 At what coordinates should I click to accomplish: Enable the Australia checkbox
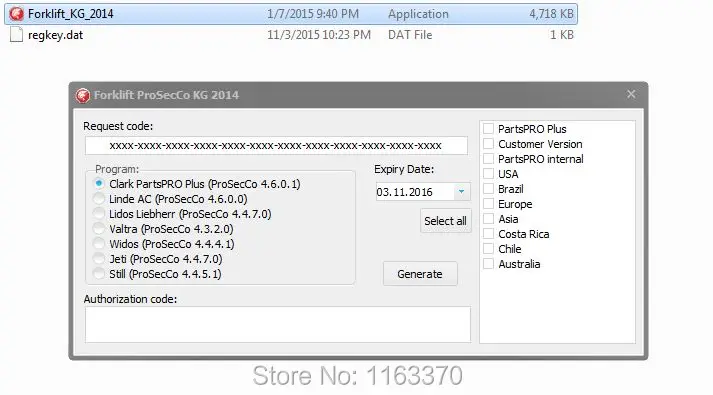point(488,264)
